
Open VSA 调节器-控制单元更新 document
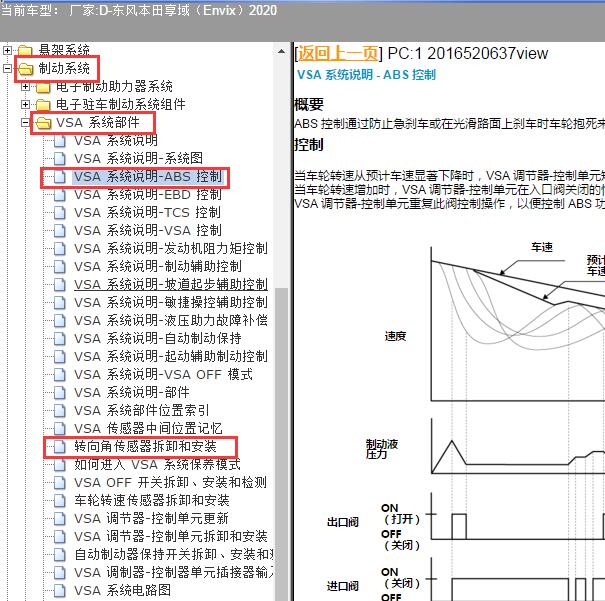tap(152, 518)
